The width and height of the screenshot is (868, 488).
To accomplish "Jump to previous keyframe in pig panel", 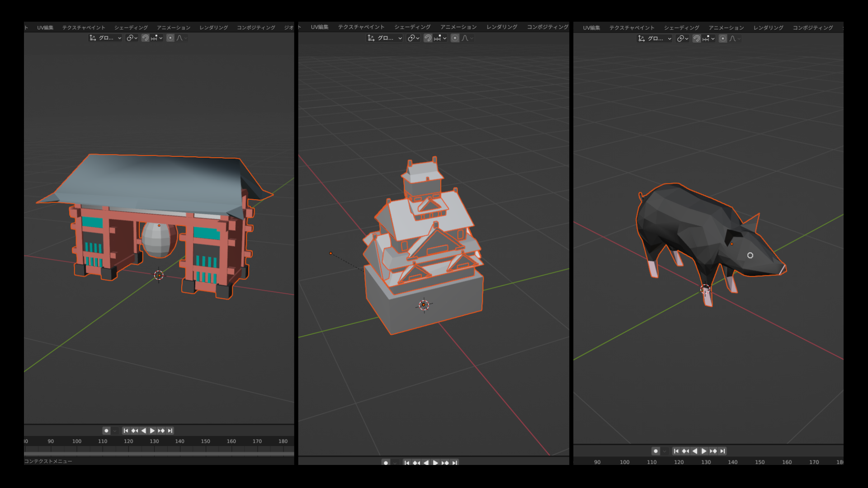I will (x=685, y=451).
